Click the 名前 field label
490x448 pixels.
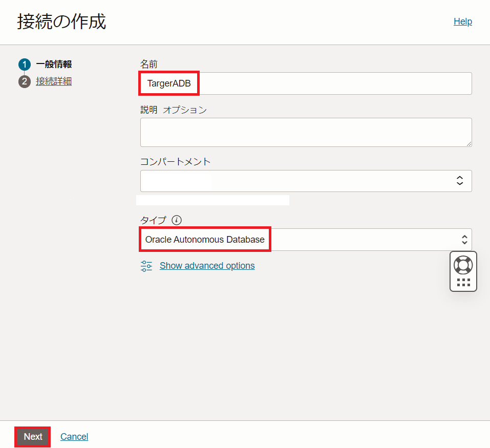pos(148,64)
